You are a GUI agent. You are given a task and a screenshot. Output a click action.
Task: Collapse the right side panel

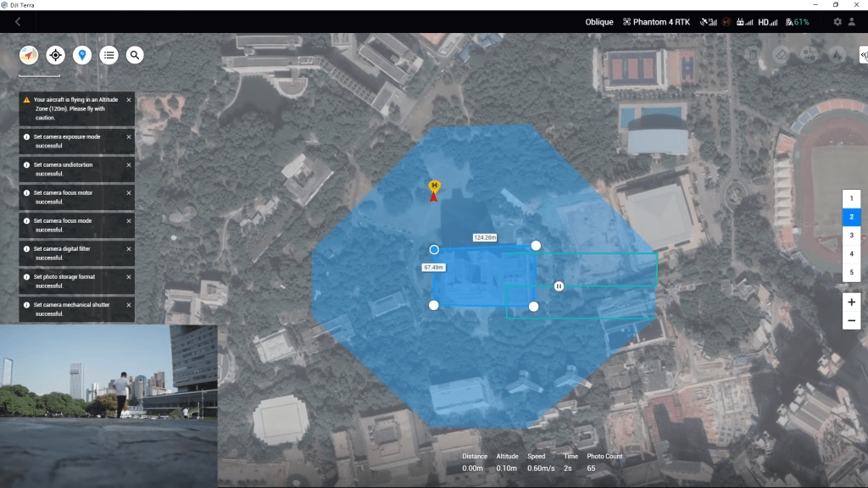click(863, 56)
